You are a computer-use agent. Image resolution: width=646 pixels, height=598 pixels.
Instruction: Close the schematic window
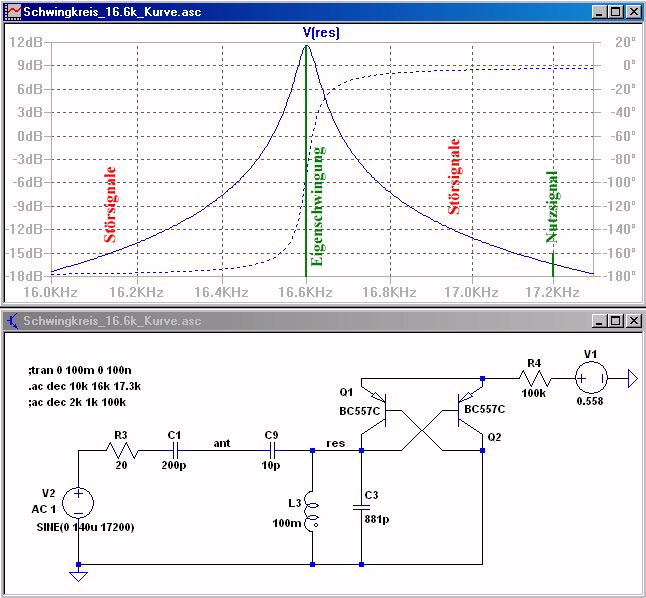[x=633, y=321]
